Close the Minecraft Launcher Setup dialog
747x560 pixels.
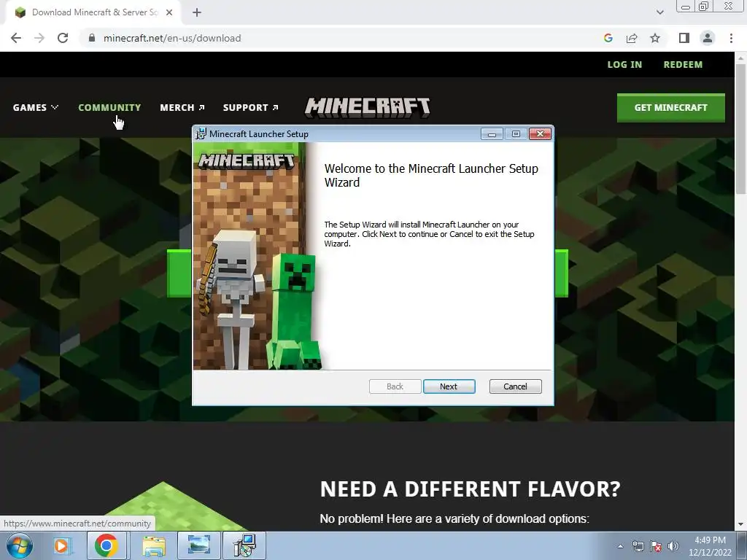tap(541, 134)
